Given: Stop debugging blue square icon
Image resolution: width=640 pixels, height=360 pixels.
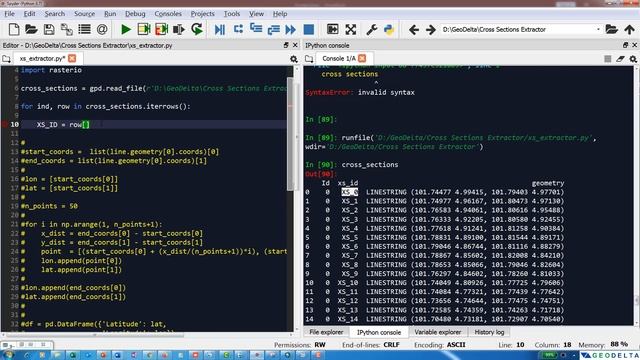Looking at the screenshot, I should coord(309,29).
